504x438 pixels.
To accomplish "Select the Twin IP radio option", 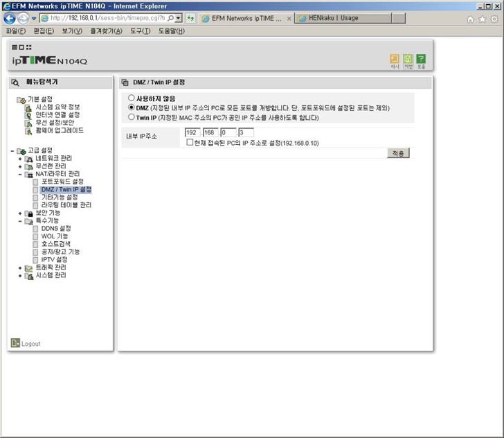I will coord(132,118).
